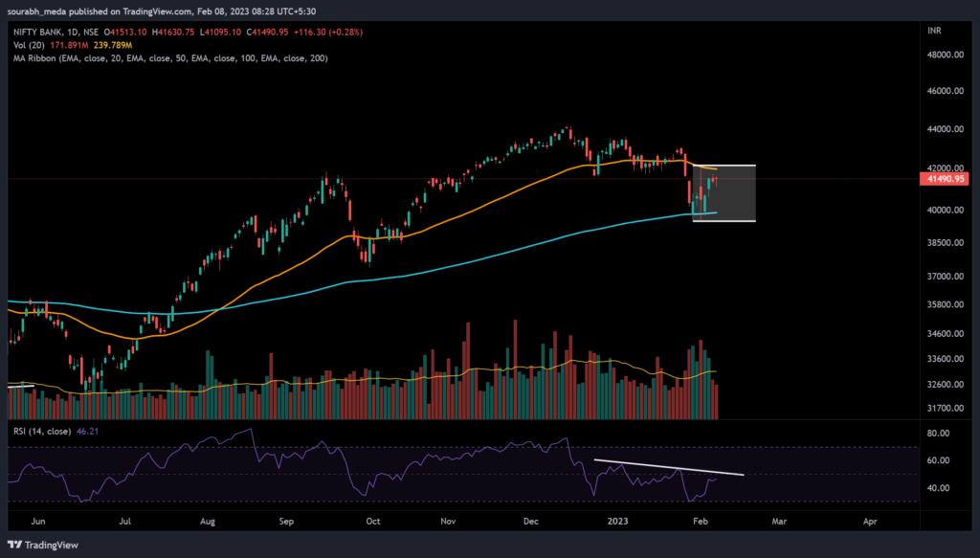This screenshot has height=558, width=980.
Task: Click the 46000.00 price axis label
Action: [x=945, y=91]
